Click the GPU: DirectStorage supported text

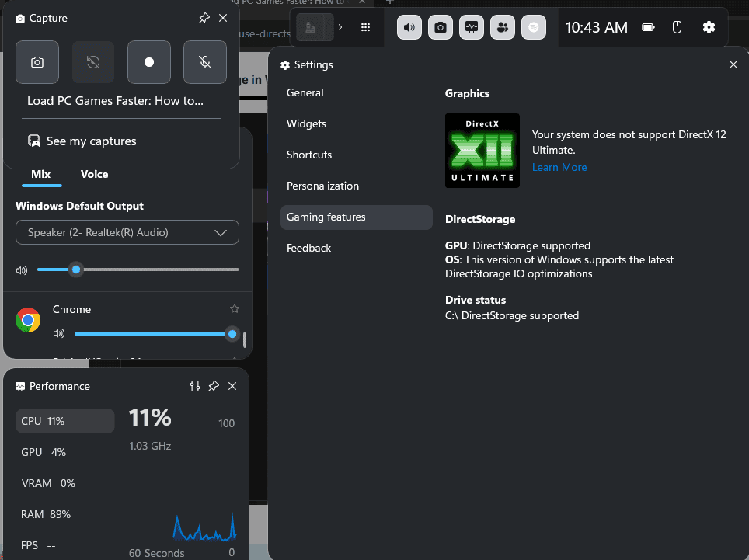click(x=517, y=245)
